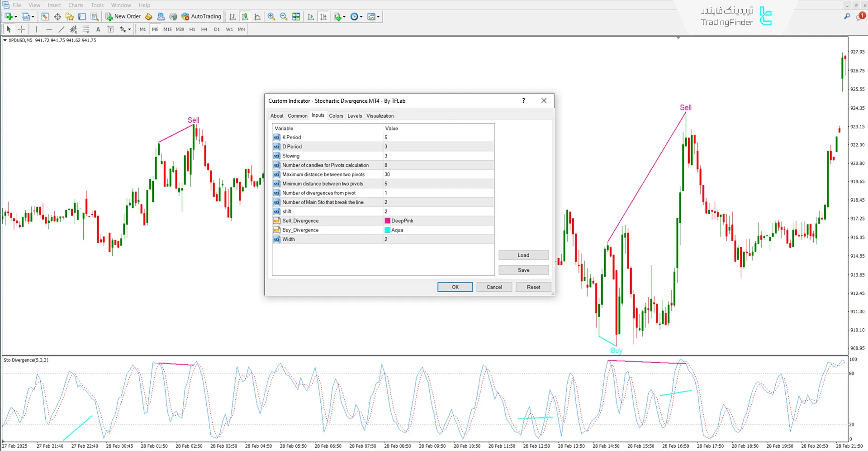Tile the chart windows
This screenshot has height=451, width=868.
[296, 17]
